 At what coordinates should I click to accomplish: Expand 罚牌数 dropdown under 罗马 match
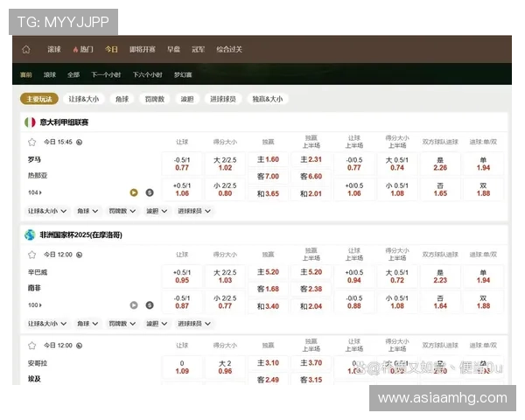122,211
